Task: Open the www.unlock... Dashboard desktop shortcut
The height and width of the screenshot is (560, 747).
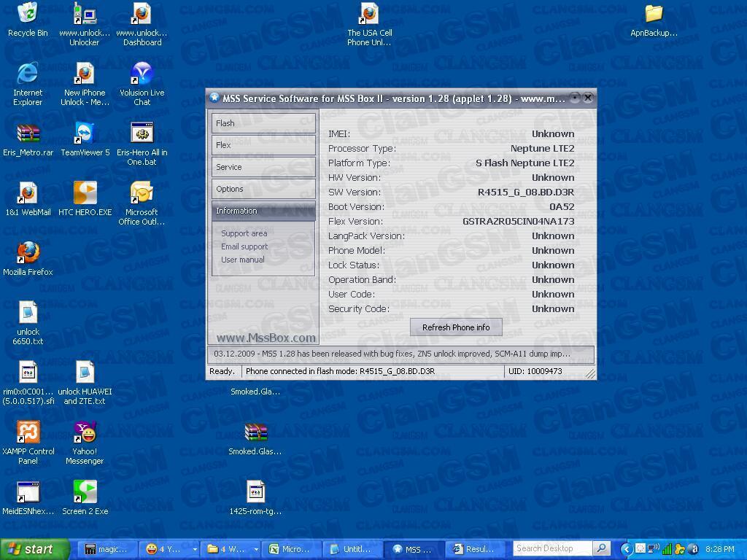Action: click(142, 13)
